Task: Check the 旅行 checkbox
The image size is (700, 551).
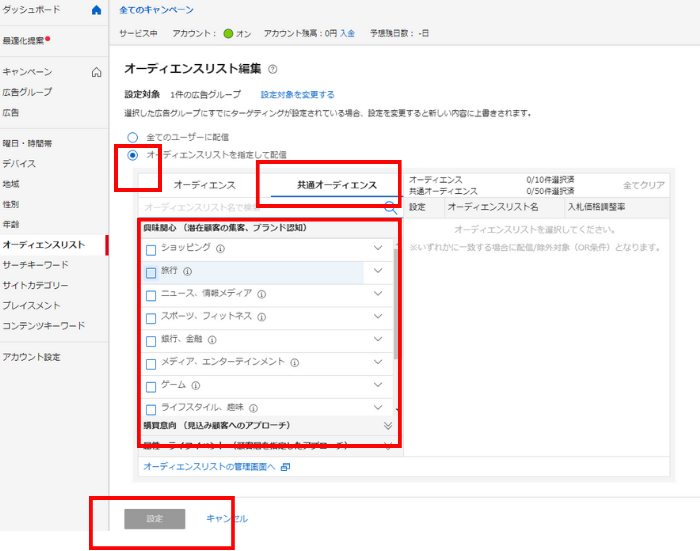Action: (151, 272)
